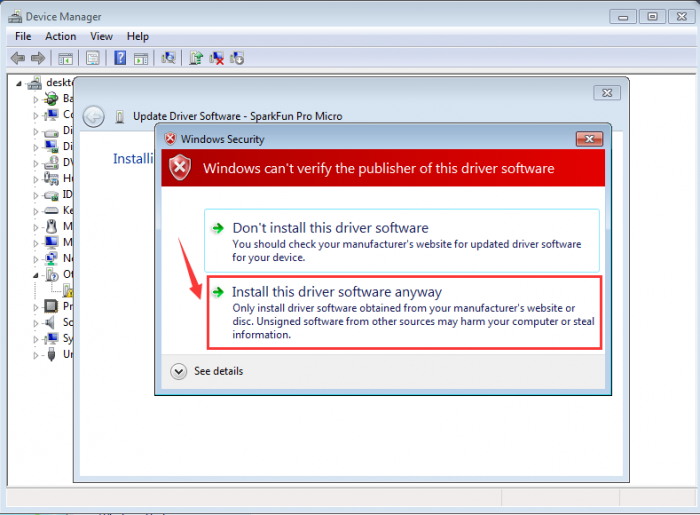Expand the Batteries category arrow
700x515 pixels.
pos(36,100)
